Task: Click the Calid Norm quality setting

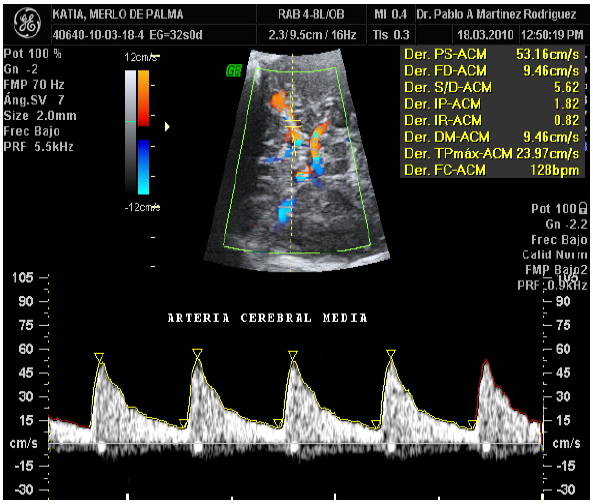Action: pos(555,255)
